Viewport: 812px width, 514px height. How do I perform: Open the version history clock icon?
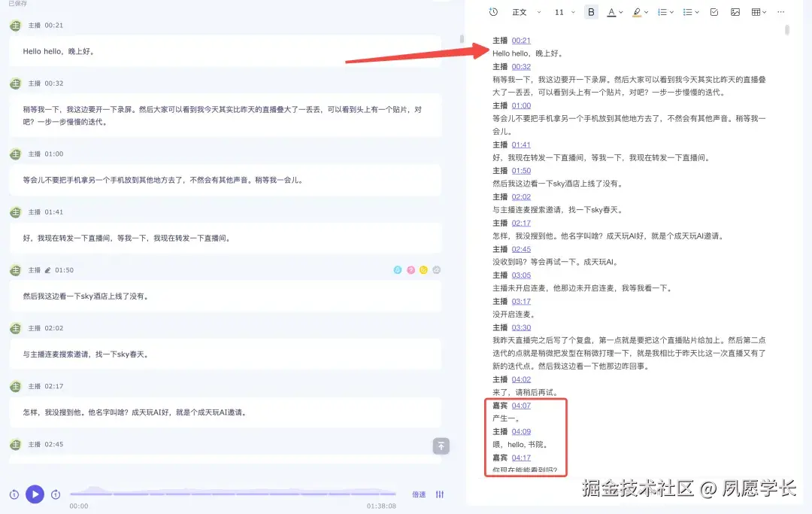coord(492,13)
